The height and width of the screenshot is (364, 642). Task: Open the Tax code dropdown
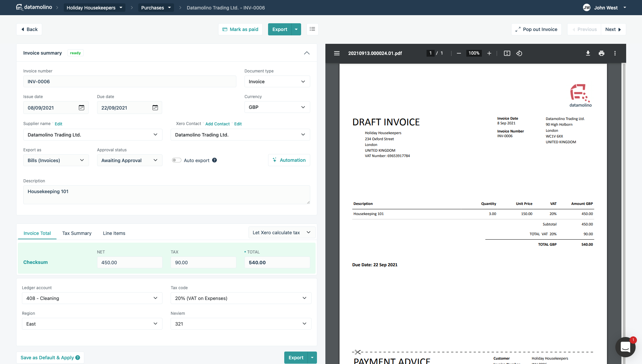tap(241, 298)
